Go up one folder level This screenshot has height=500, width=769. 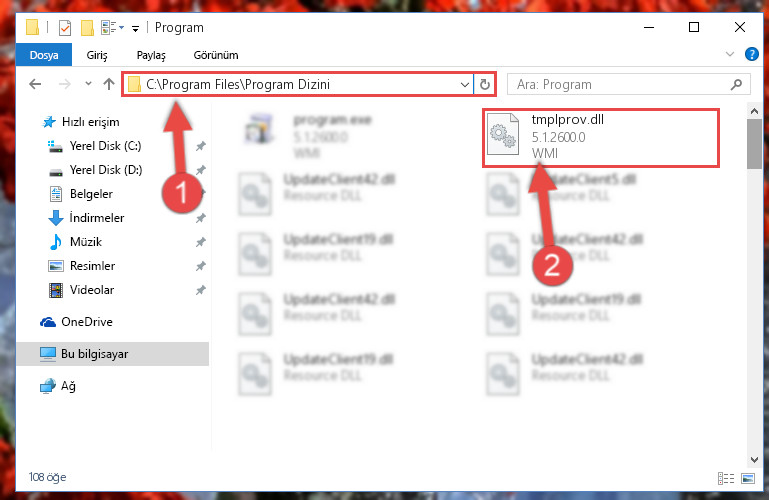(109, 84)
